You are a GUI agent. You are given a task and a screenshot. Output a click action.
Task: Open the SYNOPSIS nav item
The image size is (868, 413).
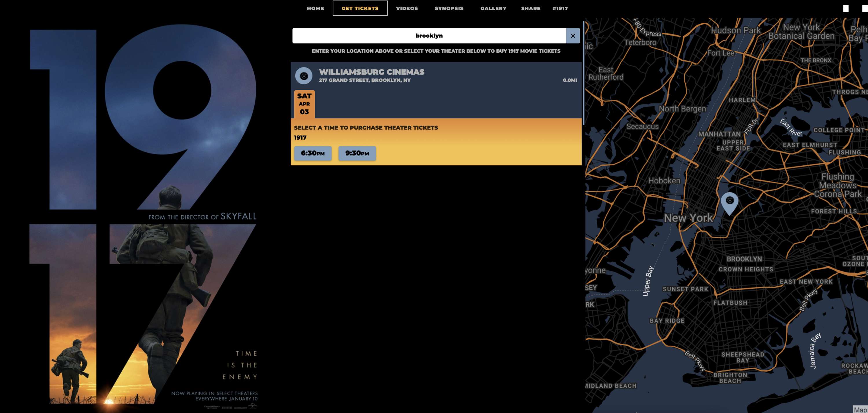[449, 8]
